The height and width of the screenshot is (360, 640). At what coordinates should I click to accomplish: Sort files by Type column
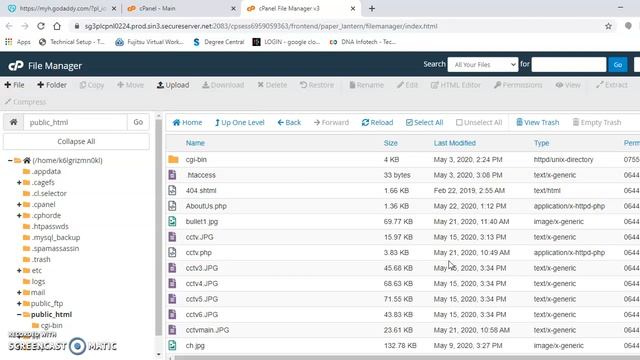[541, 143]
